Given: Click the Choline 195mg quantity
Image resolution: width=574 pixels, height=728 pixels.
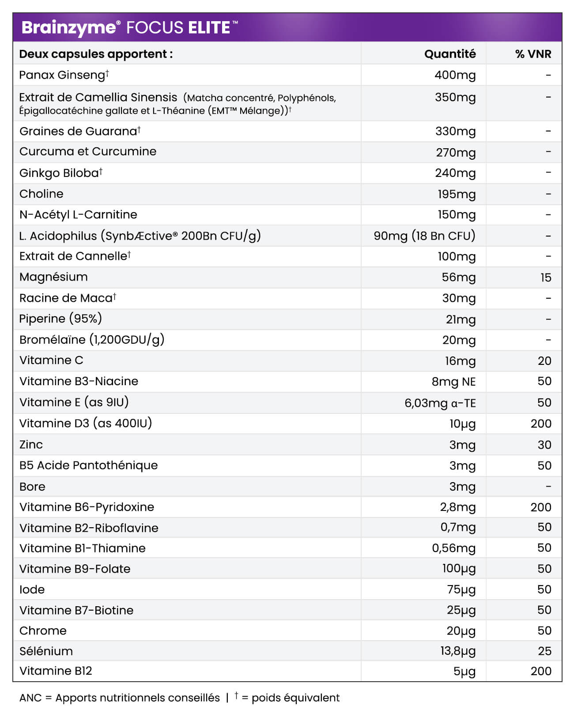Looking at the screenshot, I should tap(457, 194).
